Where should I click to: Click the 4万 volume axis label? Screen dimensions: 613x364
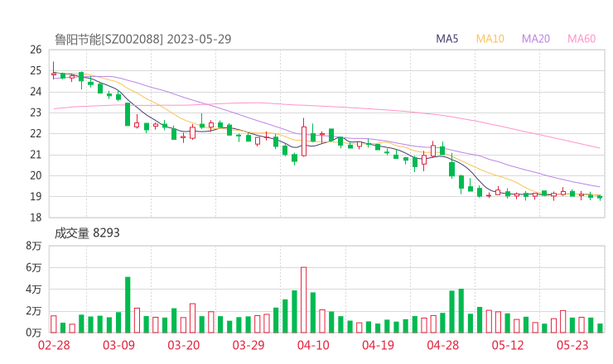(x=34, y=290)
